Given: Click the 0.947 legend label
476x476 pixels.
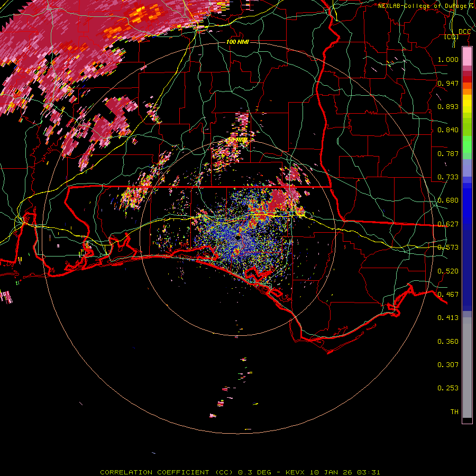Looking at the screenshot, I should click(x=448, y=83).
